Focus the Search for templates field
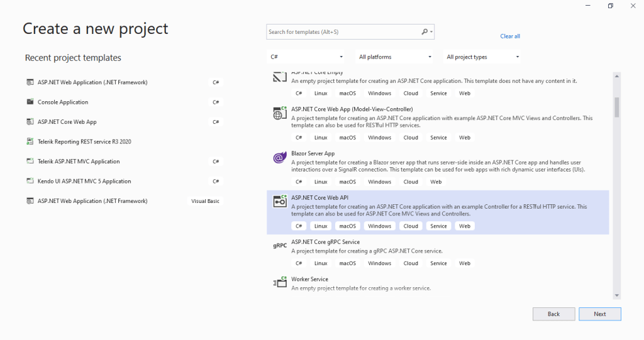Image resolution: width=644 pixels, height=340 pixels. click(x=343, y=32)
